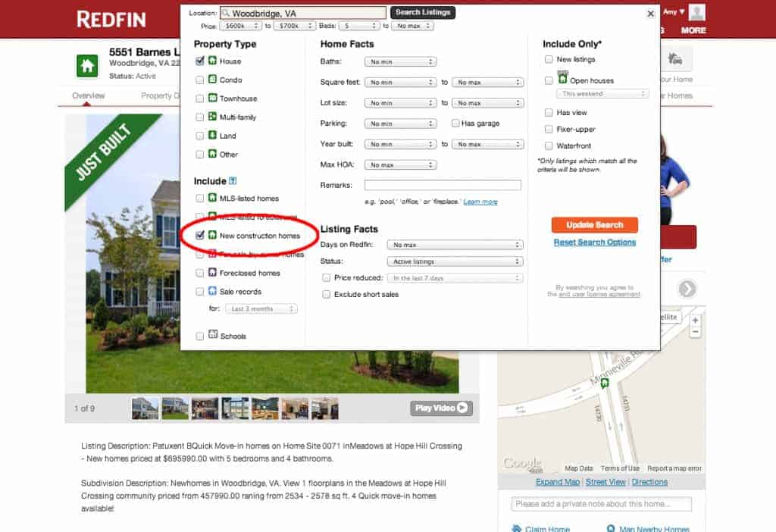Click the Update Search button
The height and width of the screenshot is (532, 776).
pos(594,224)
